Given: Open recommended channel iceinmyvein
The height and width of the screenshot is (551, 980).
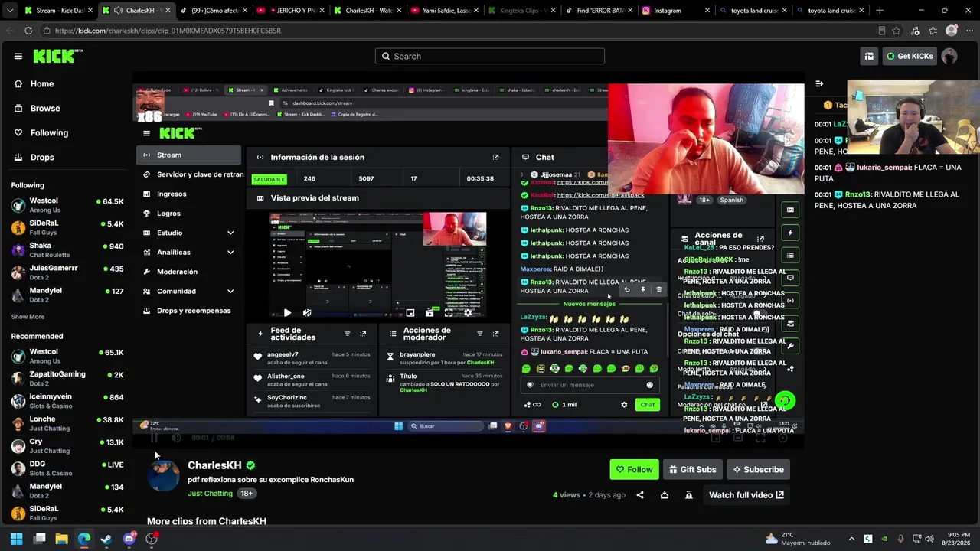Looking at the screenshot, I should click(67, 401).
